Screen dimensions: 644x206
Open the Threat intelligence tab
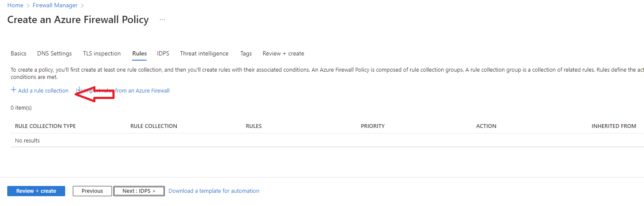pos(204,53)
